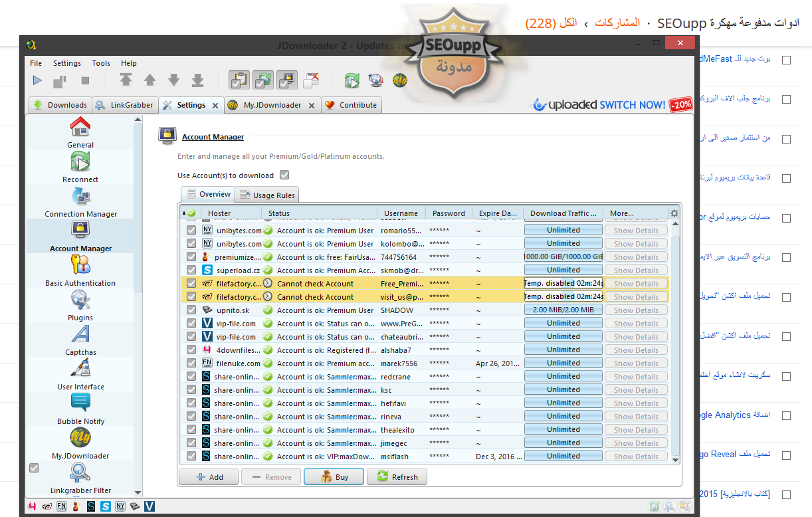This screenshot has width=812, height=517.
Task: Uncheck the filenuke.com account checkbox
Action: [191, 363]
